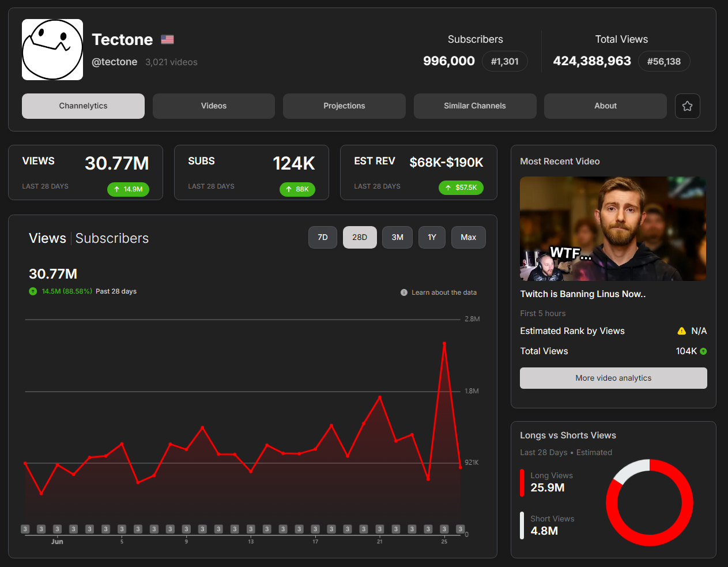Click the green up-arrow icon beside 14.5M
728x567 pixels.
(x=33, y=291)
